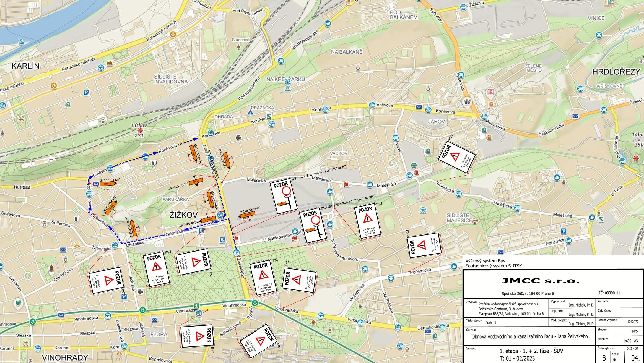Click the NA BALKÁNĚ area label
Screen dimensions: 644x363
(346, 52)
